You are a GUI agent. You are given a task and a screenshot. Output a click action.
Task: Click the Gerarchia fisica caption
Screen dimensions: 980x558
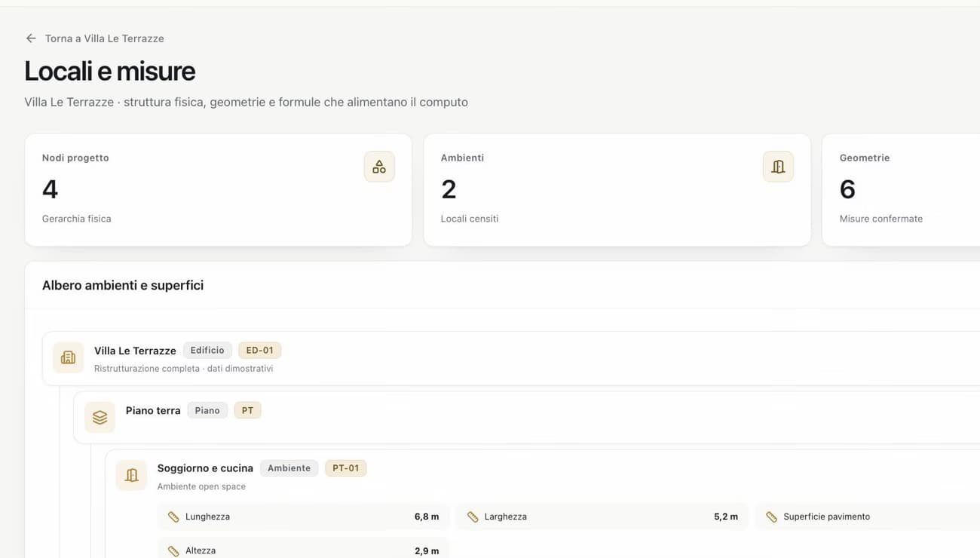pyautogui.click(x=77, y=219)
